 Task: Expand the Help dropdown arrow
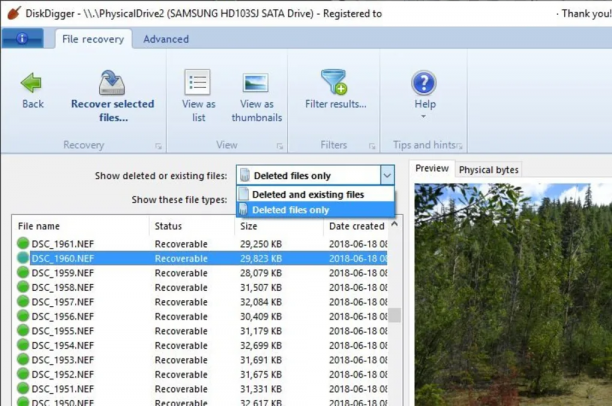[x=423, y=116]
